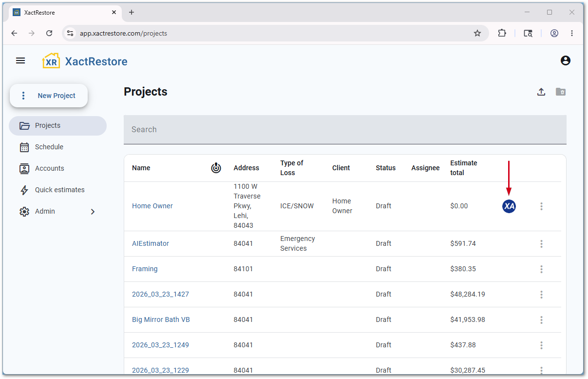
Task: Open the Home Owner project link
Action: [152, 206]
